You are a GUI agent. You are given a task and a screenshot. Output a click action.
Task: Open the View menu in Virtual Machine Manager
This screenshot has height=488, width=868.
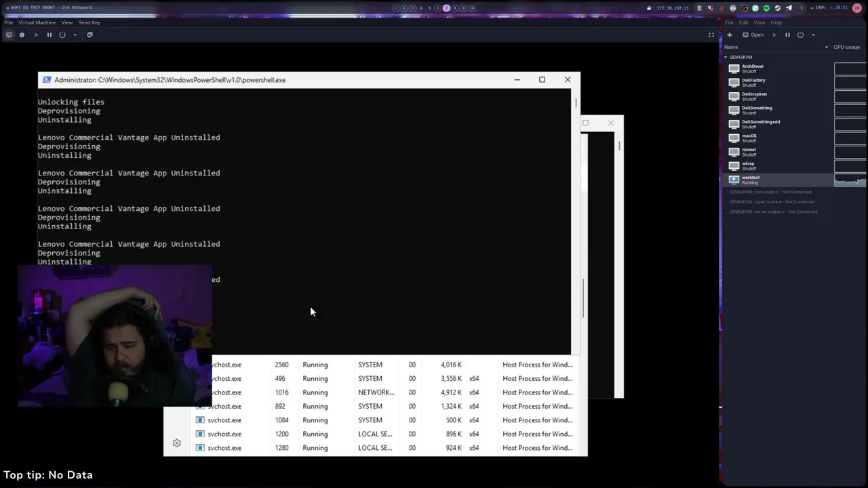[759, 22]
